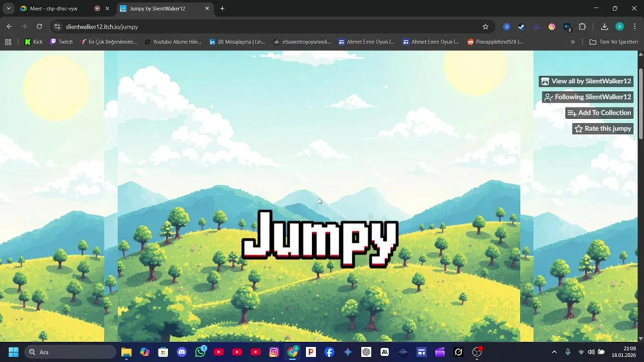Screen dimensions: 644x362
Task: Toggle Following SlientWalker12
Action: (588, 97)
